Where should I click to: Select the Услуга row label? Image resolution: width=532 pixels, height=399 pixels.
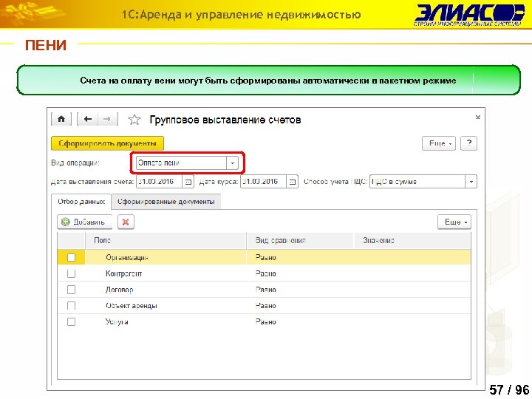pyautogui.click(x=117, y=321)
